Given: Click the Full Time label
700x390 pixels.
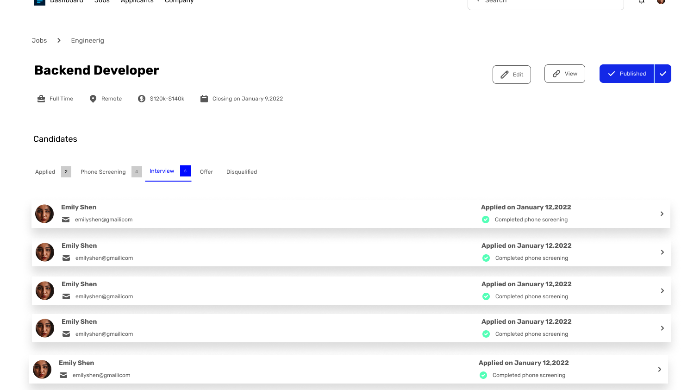Looking at the screenshot, I should point(61,99).
